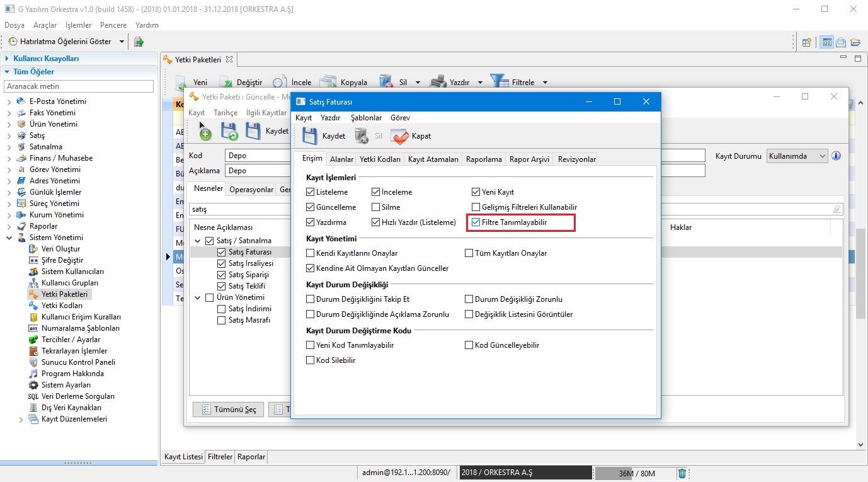Open the Yazdır dropdown arrow
The image size is (868, 482).
(x=480, y=83)
